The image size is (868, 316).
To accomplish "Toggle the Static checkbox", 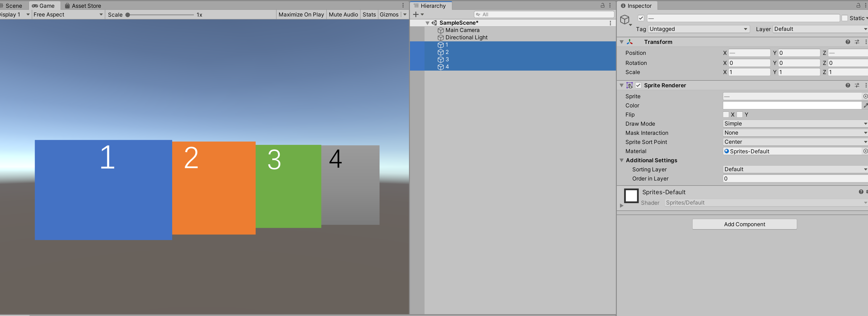I will pyautogui.click(x=844, y=18).
